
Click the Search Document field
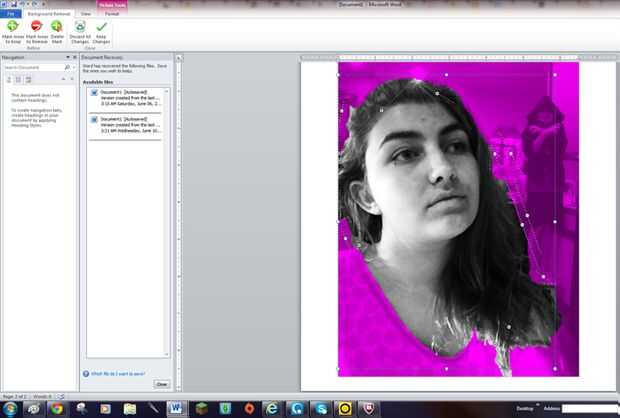[32, 68]
